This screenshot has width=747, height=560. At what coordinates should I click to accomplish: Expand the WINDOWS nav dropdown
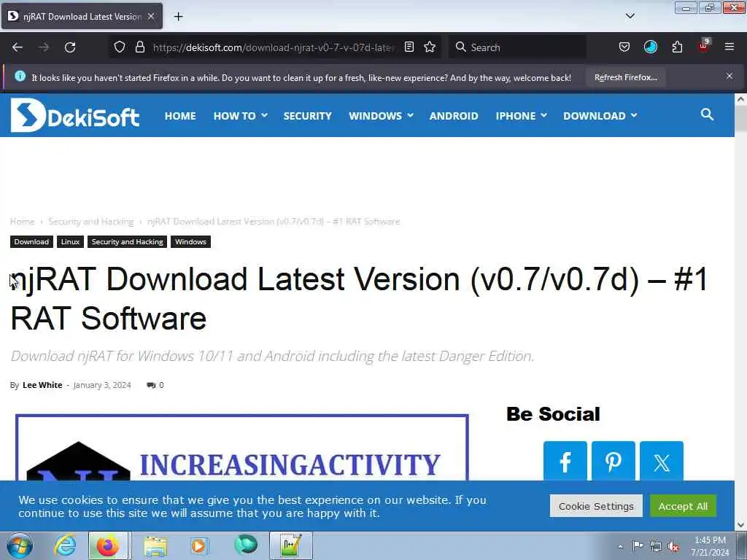(381, 116)
